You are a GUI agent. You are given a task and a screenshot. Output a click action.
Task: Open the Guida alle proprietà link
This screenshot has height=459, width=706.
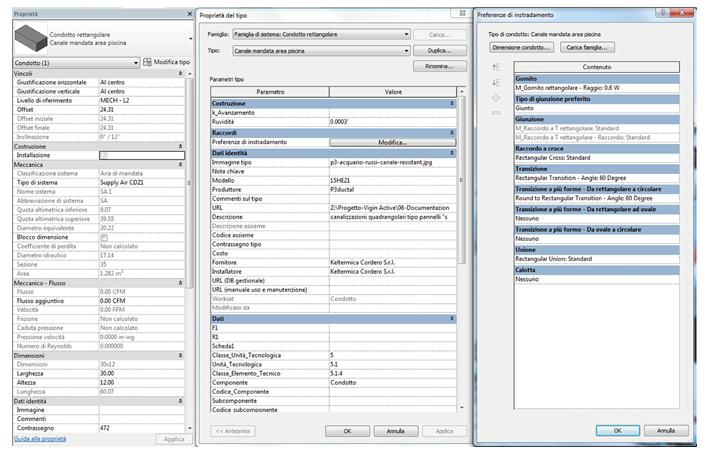pyautogui.click(x=39, y=439)
